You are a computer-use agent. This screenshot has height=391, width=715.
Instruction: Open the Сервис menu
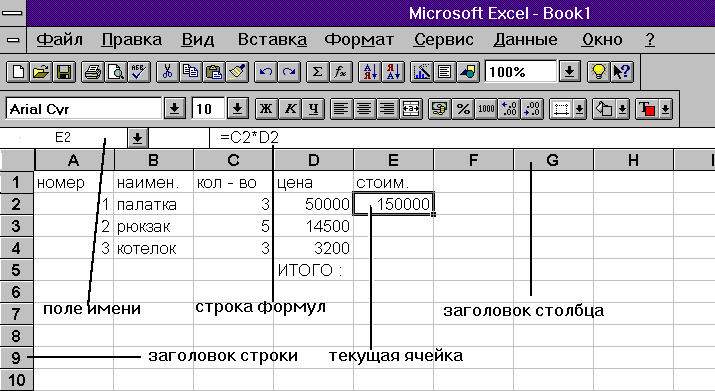pos(443,40)
